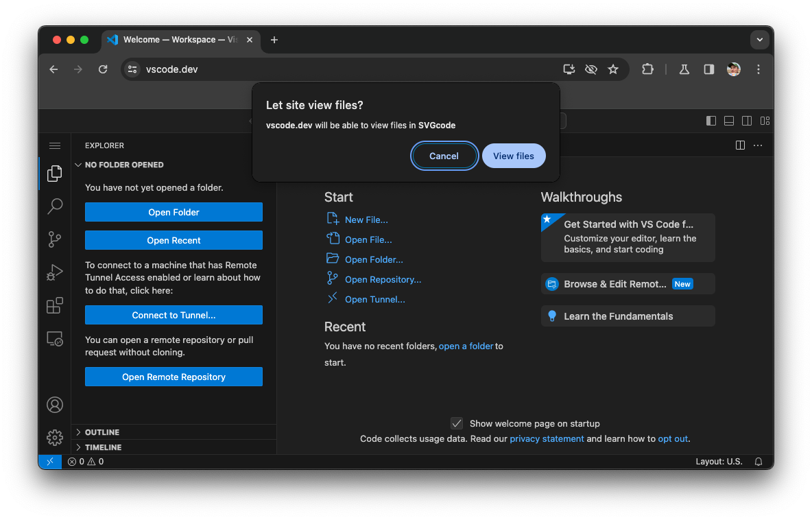812x520 pixels.
Task: Open the editor actions ellipsis menu
Action: click(x=757, y=145)
